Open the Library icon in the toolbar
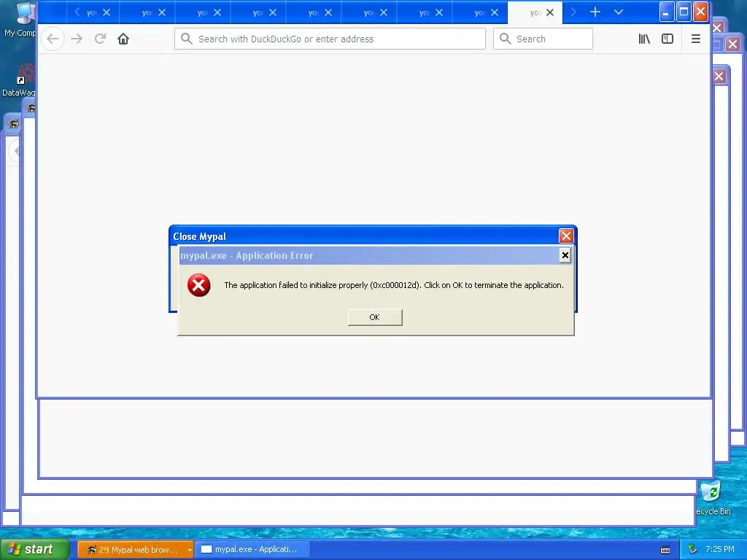Image resolution: width=747 pixels, height=560 pixels. coord(644,39)
